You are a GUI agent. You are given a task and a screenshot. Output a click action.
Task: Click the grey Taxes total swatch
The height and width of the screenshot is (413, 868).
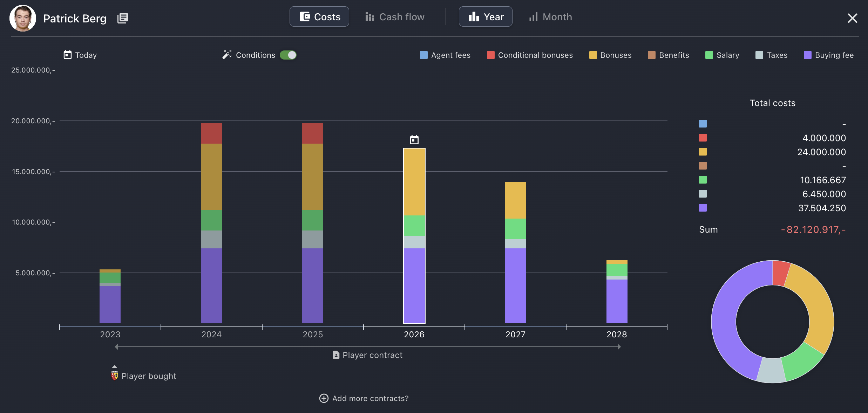pos(703,194)
